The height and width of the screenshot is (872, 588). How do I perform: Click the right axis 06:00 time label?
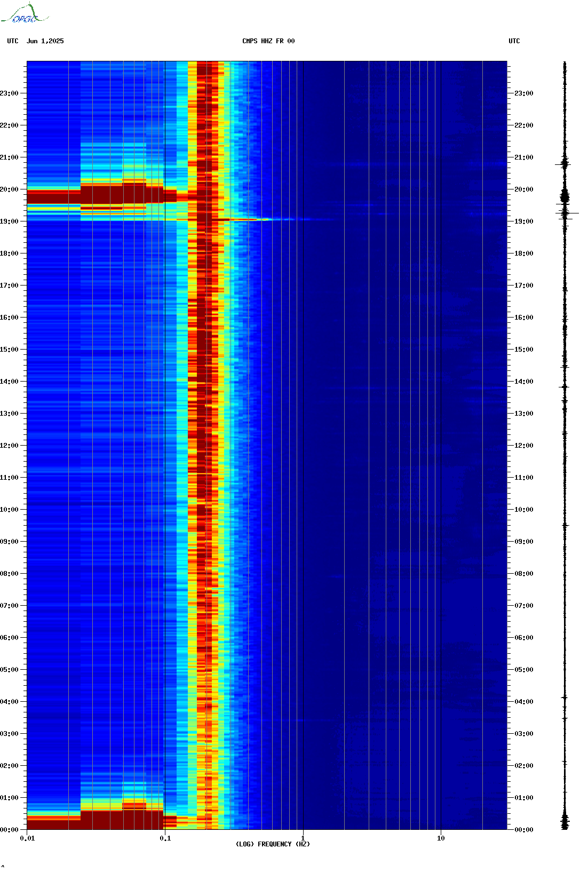pos(524,638)
